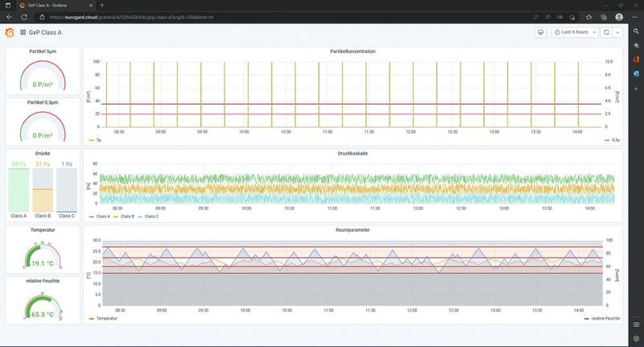Add sidebar app with plus icon
Viewport: 644px width, 347px height.
click(636, 89)
